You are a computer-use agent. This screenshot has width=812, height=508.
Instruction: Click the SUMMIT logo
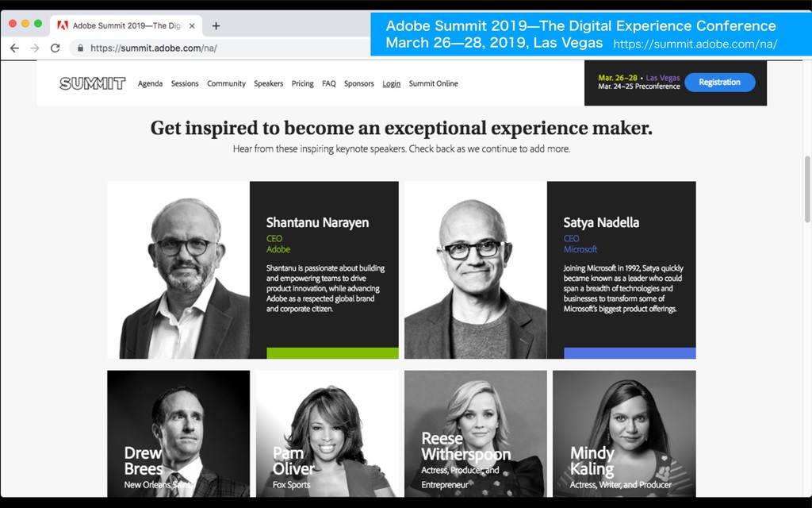(92, 83)
